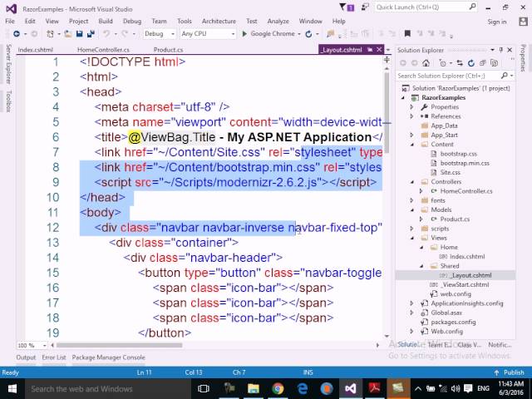Focus the Quick Launch search box
This screenshot has height=399, width=532.
pos(426,7)
